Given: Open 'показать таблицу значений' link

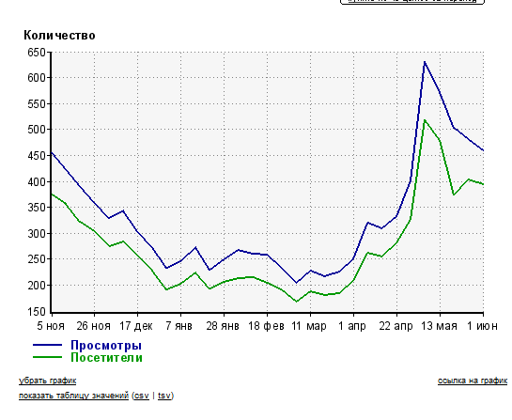Looking at the screenshot, I should coord(73,396).
